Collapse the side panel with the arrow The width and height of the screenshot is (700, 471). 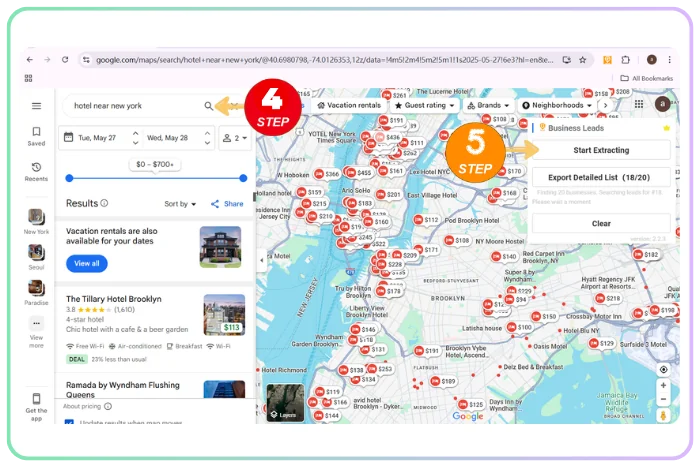pos(262,260)
